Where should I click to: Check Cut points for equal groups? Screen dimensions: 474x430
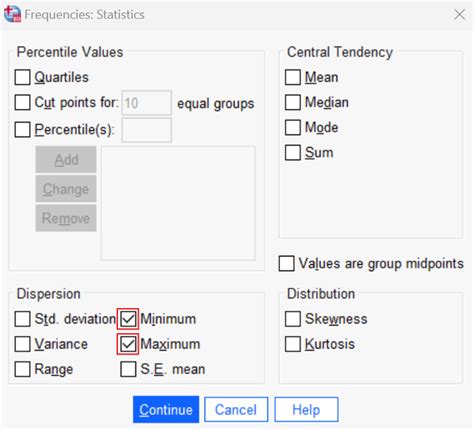(x=22, y=102)
